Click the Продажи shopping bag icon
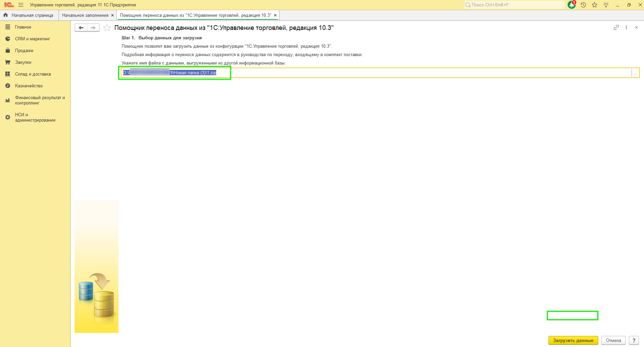This screenshot has height=347, width=644. pos(8,50)
